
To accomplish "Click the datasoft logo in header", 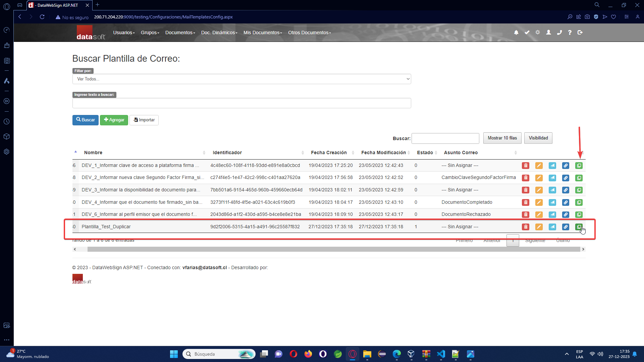I will pyautogui.click(x=91, y=33).
